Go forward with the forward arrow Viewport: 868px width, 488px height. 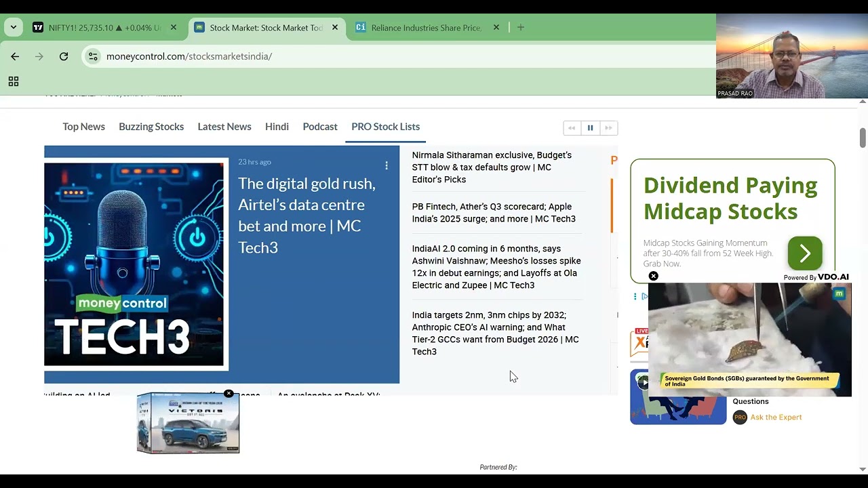pyautogui.click(x=39, y=56)
